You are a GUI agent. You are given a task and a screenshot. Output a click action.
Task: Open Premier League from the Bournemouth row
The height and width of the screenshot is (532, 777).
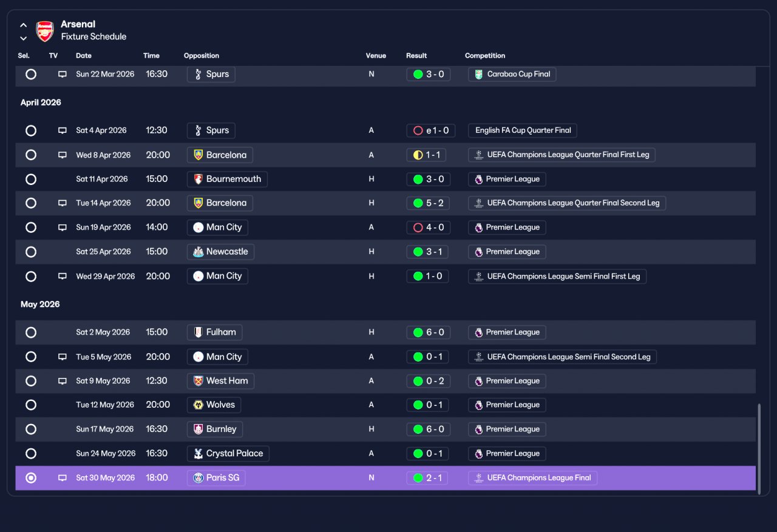pyautogui.click(x=507, y=179)
